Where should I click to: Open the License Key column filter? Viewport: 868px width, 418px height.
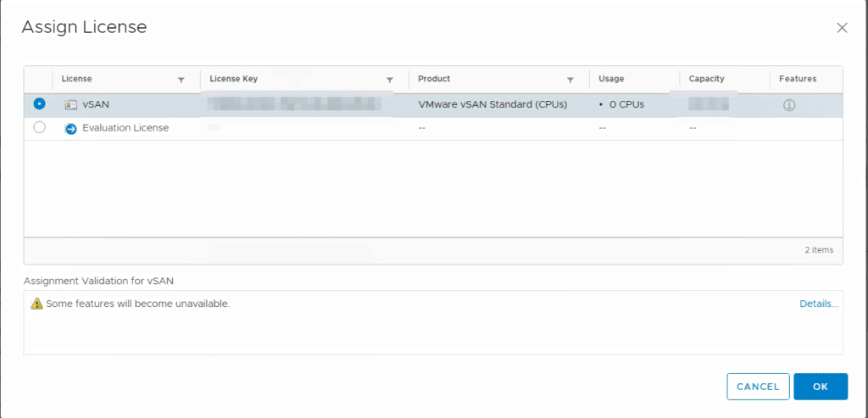[x=390, y=80]
